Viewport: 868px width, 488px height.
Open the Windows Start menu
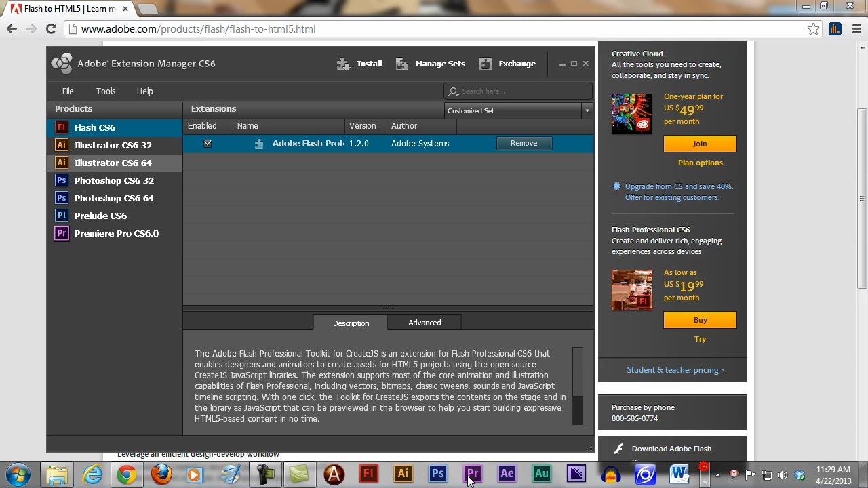click(x=17, y=474)
